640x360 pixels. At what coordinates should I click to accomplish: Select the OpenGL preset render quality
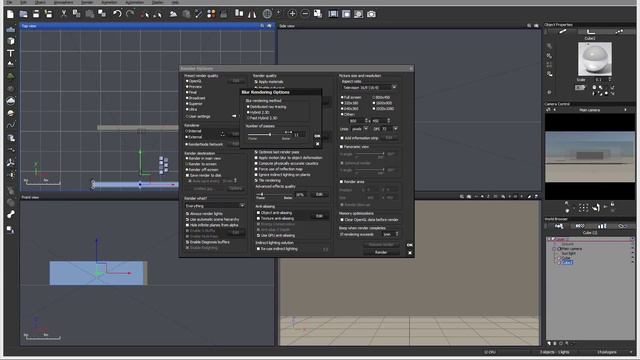(194, 81)
